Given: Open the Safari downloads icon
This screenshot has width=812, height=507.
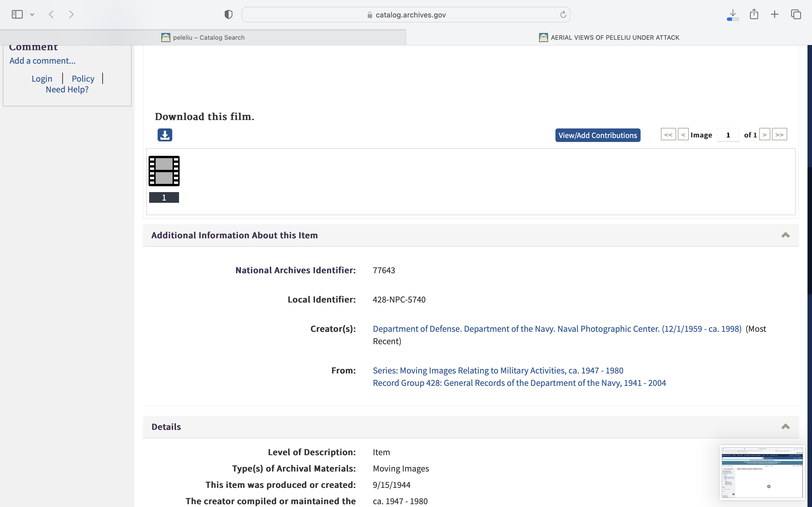Looking at the screenshot, I should coord(733,14).
